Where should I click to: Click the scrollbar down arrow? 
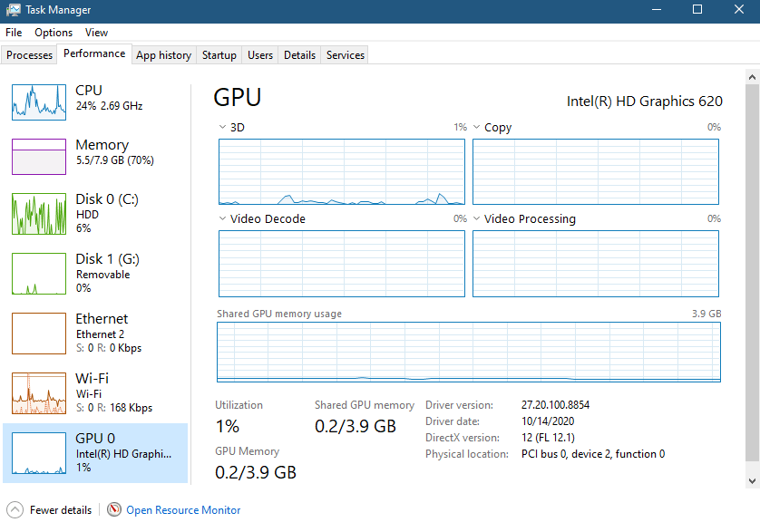click(x=752, y=481)
